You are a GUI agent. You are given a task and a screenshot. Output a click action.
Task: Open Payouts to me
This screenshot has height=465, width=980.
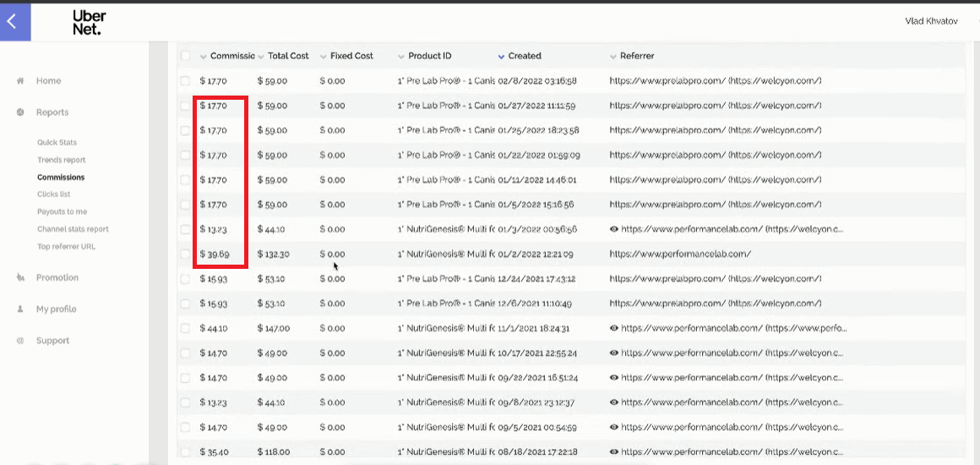click(x=62, y=211)
